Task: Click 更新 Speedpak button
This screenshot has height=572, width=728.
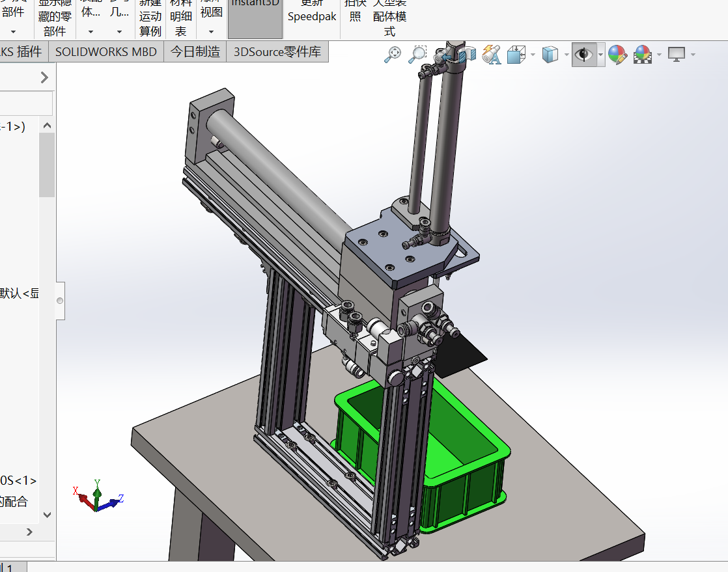Action: (x=311, y=12)
